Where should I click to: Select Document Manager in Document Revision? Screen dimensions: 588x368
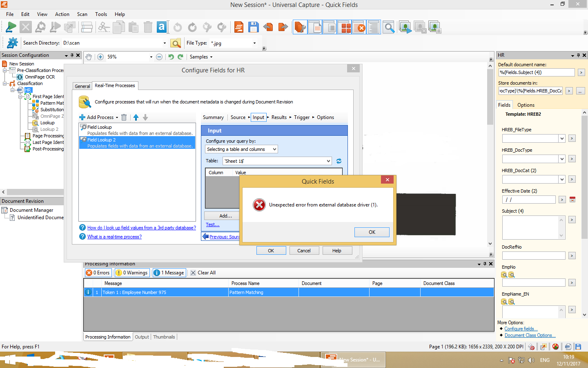(x=31, y=210)
